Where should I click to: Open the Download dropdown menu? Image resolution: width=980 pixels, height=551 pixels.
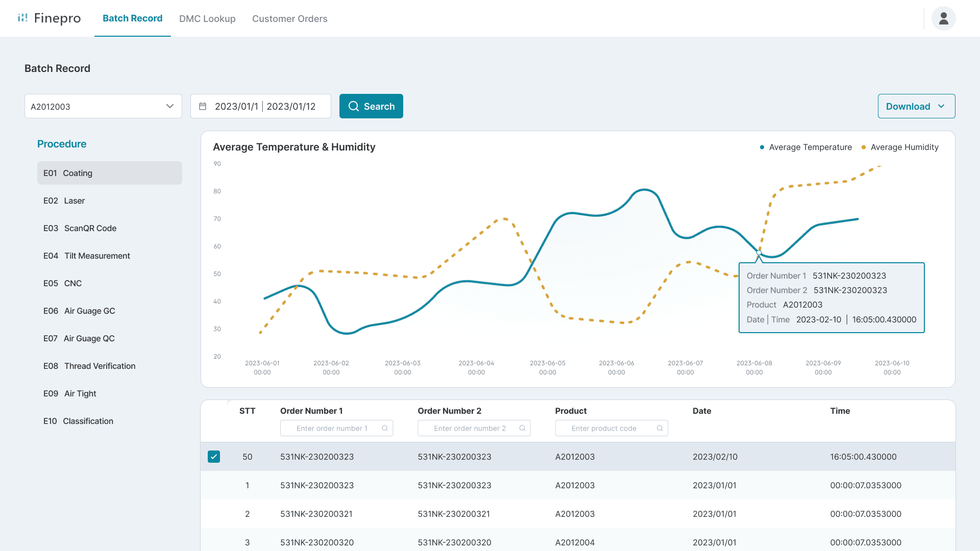coord(916,106)
